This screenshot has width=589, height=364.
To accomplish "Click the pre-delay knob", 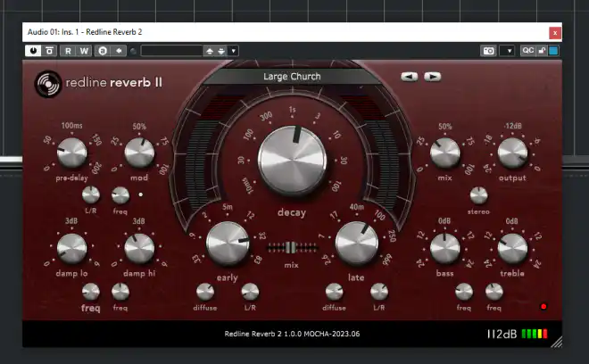I will coord(71,153).
